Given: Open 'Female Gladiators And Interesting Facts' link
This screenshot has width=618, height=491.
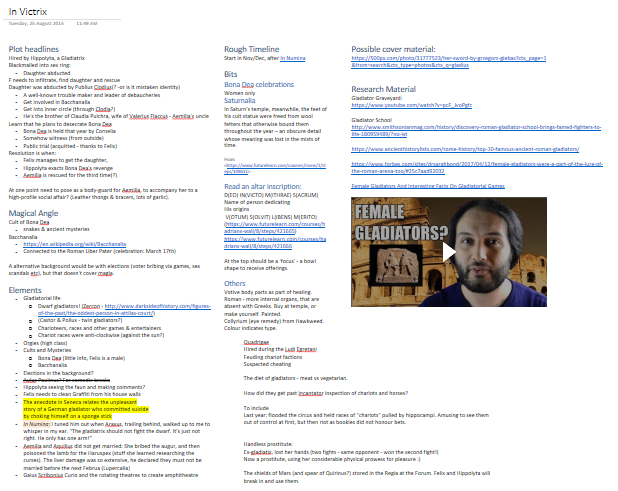Looking at the screenshot, I should tap(429, 186).
